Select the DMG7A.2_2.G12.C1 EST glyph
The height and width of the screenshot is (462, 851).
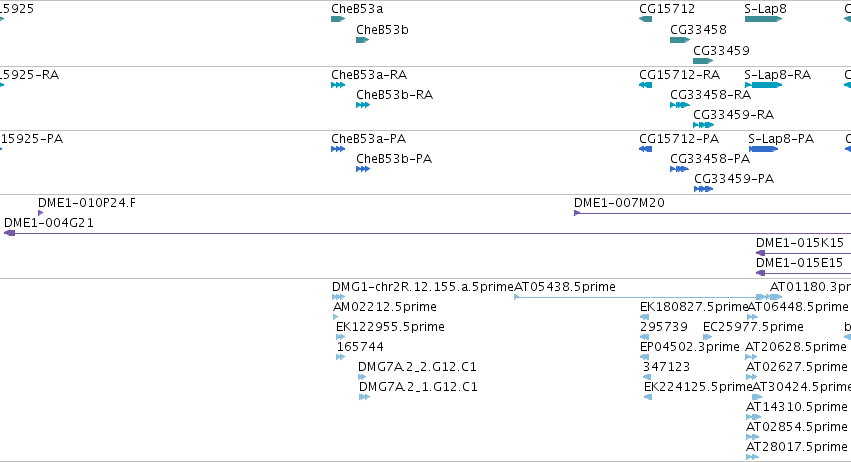362,377
